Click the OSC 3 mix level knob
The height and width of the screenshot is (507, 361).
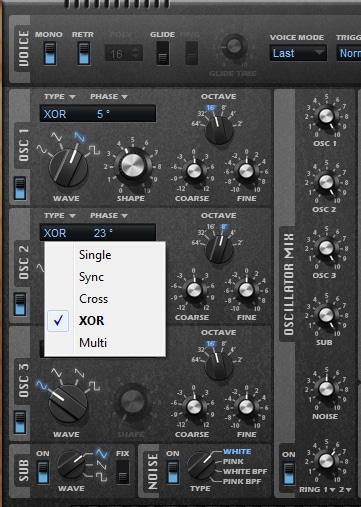tap(326, 248)
